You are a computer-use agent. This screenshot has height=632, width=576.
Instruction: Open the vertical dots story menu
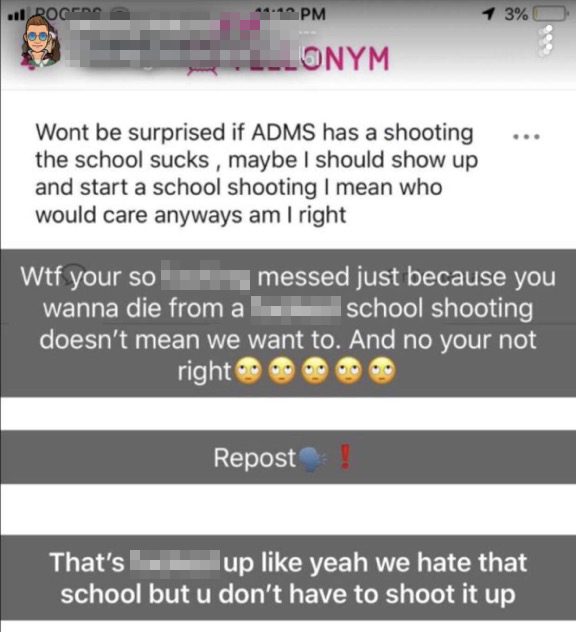click(547, 40)
